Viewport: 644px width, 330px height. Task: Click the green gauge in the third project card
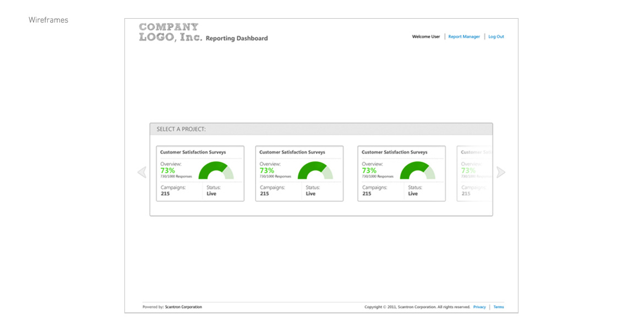pyautogui.click(x=417, y=170)
